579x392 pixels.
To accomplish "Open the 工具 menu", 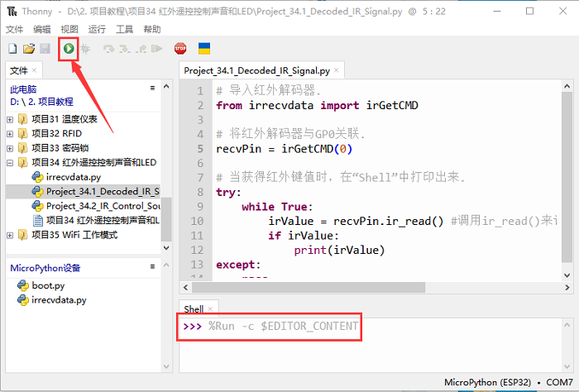I will tap(125, 29).
